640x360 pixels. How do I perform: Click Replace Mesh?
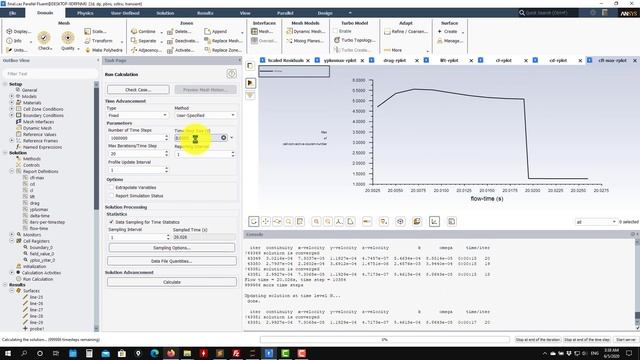(223, 41)
